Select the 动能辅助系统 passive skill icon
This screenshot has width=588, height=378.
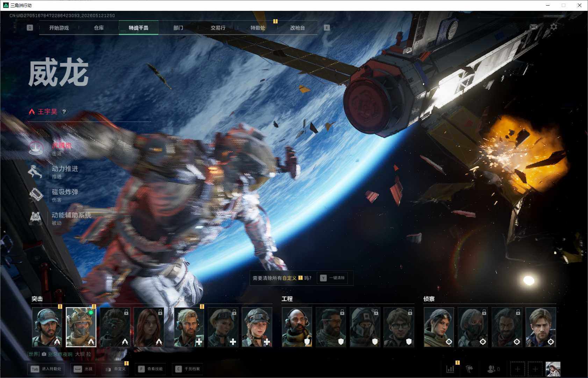point(36,218)
